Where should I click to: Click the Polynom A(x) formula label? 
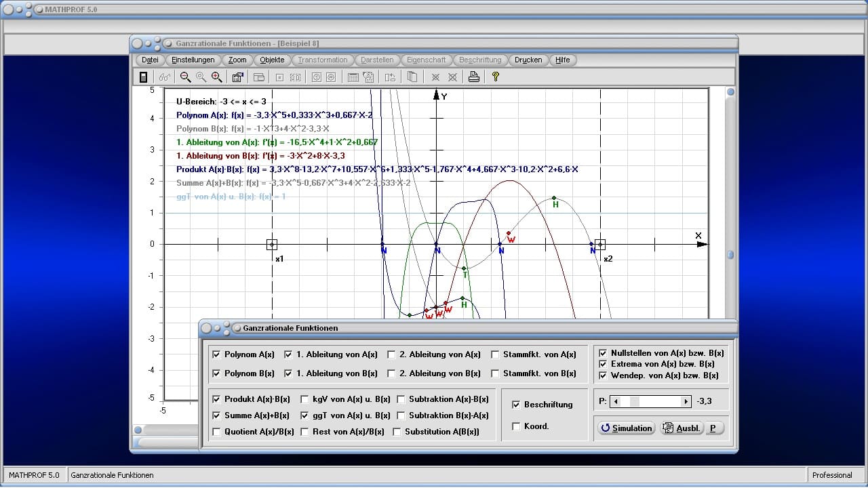click(x=274, y=115)
